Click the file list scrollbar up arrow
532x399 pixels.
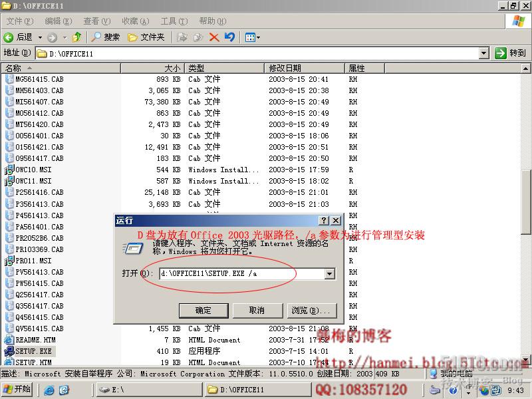[525, 68]
